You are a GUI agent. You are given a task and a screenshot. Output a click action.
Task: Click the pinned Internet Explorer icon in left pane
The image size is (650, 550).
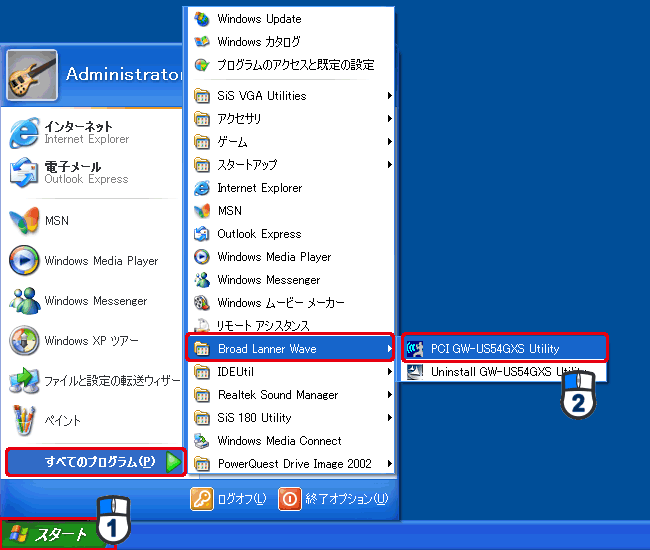24,133
